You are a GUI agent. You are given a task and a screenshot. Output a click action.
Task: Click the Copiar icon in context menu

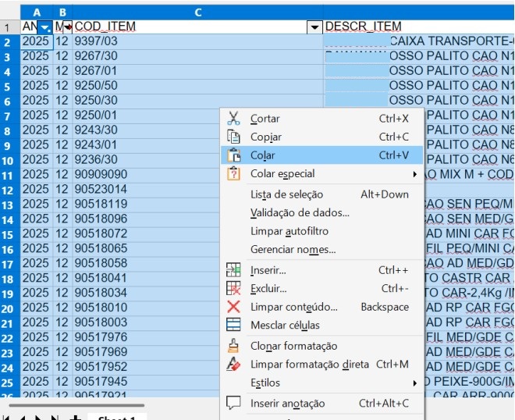pyautogui.click(x=233, y=137)
